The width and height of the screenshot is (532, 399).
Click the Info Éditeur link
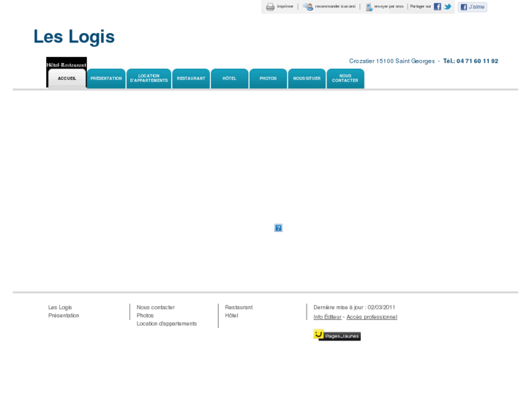tap(327, 317)
